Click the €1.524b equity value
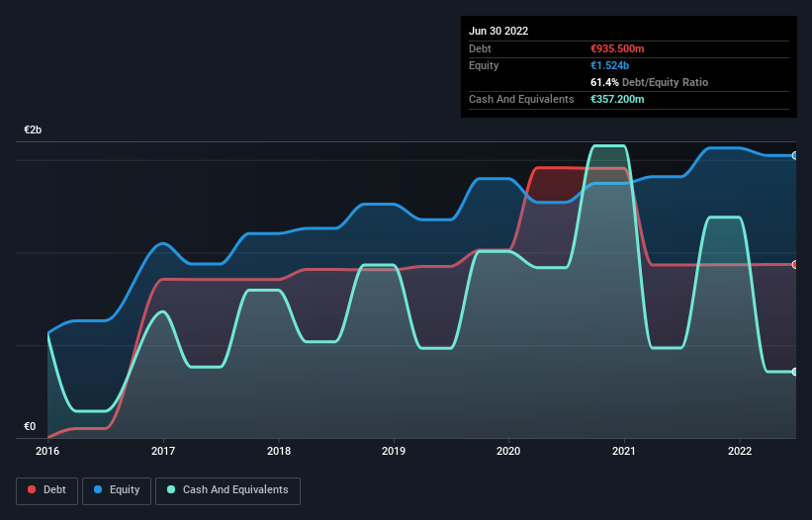 (x=609, y=65)
